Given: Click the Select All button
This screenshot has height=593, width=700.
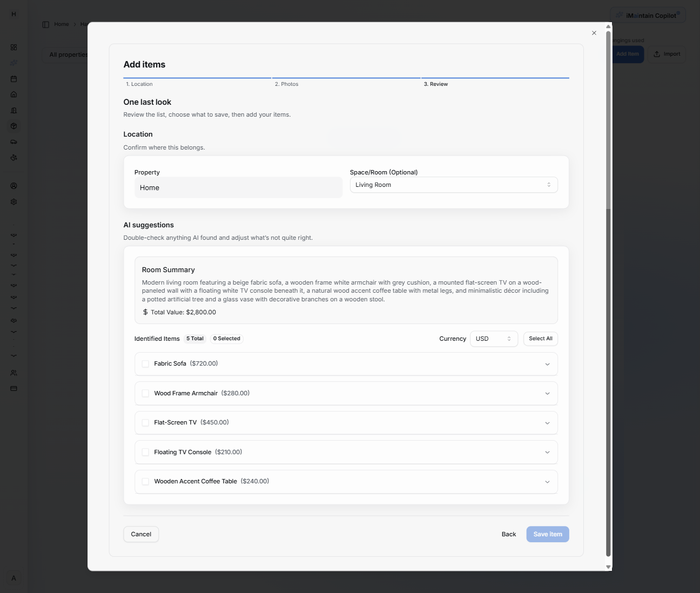Looking at the screenshot, I should (x=540, y=339).
